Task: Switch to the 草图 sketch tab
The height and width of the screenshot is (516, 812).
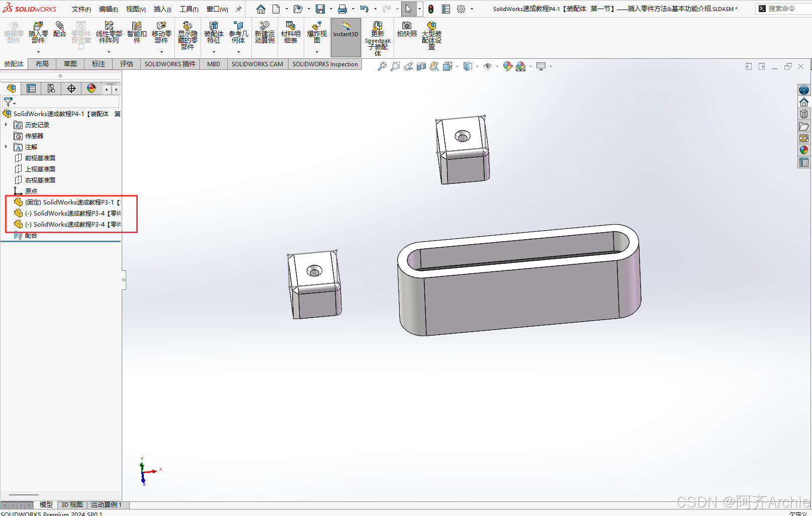Action: click(70, 64)
